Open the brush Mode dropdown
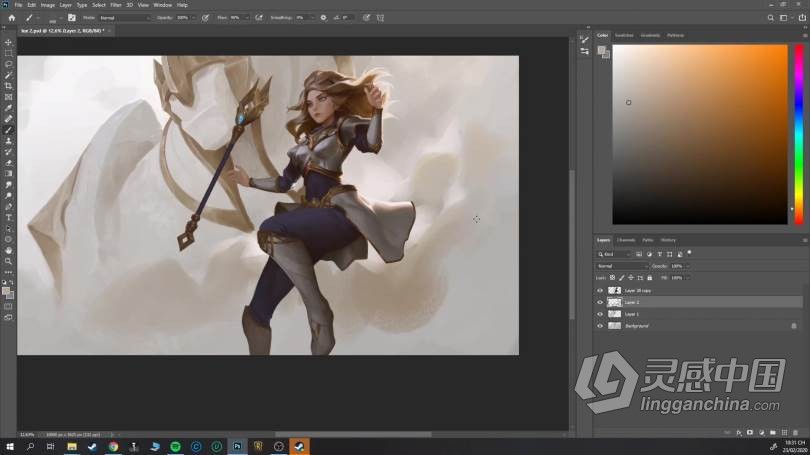 pyautogui.click(x=124, y=18)
